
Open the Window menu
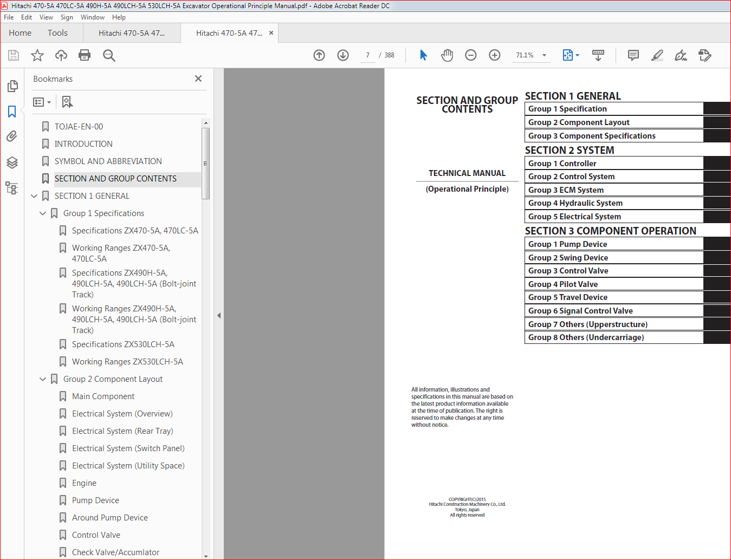click(x=93, y=17)
